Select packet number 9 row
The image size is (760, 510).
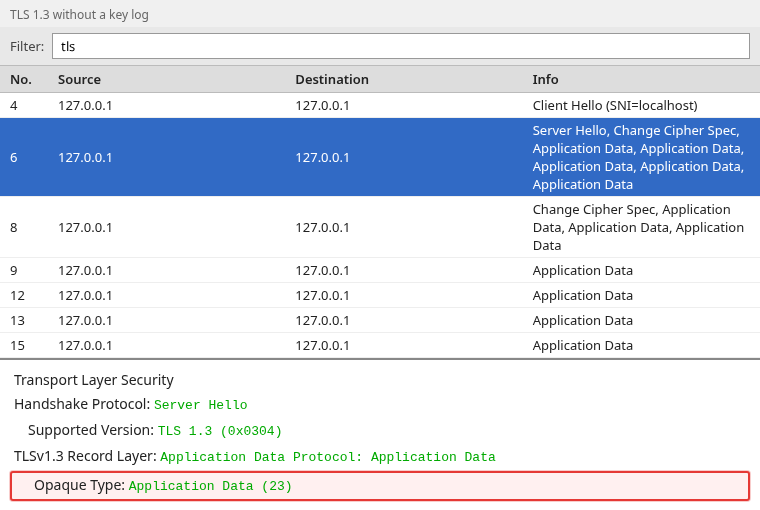(x=380, y=270)
